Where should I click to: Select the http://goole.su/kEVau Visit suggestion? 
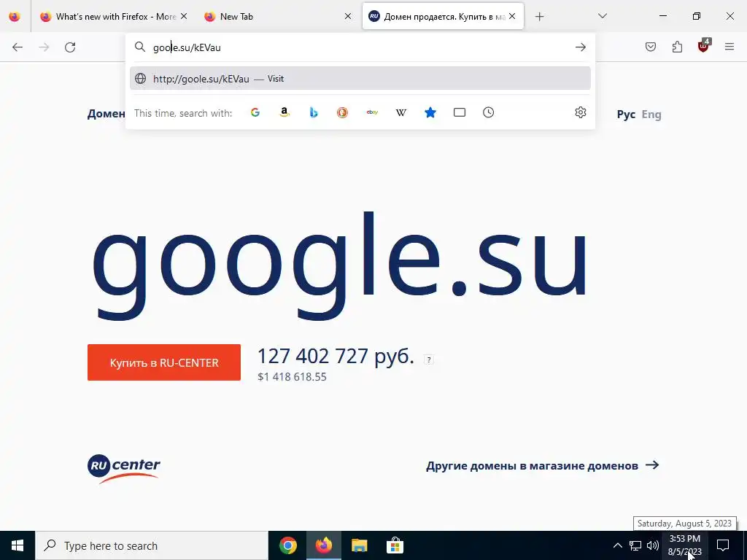coord(360,79)
